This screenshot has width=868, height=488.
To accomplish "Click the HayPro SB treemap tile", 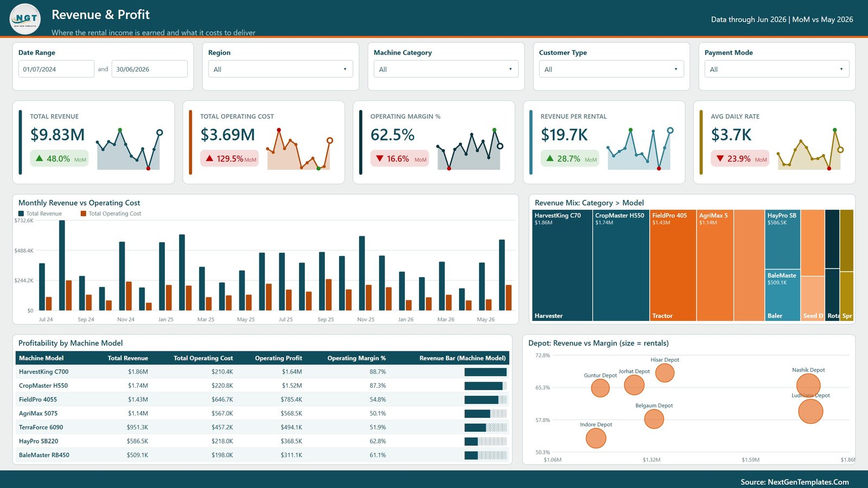I will (x=783, y=239).
